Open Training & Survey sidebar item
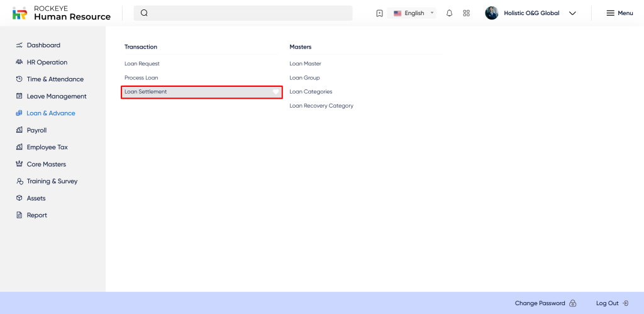 click(x=52, y=181)
